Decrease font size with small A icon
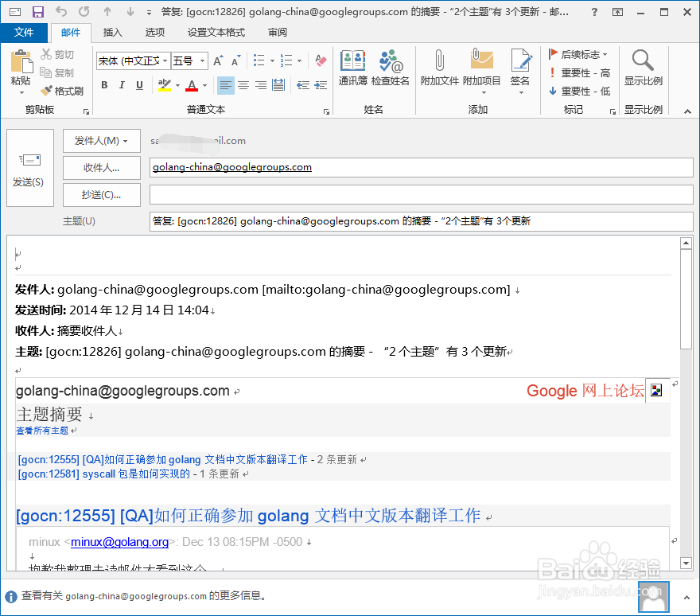Image resolution: width=700 pixels, height=616 pixels. (x=235, y=60)
